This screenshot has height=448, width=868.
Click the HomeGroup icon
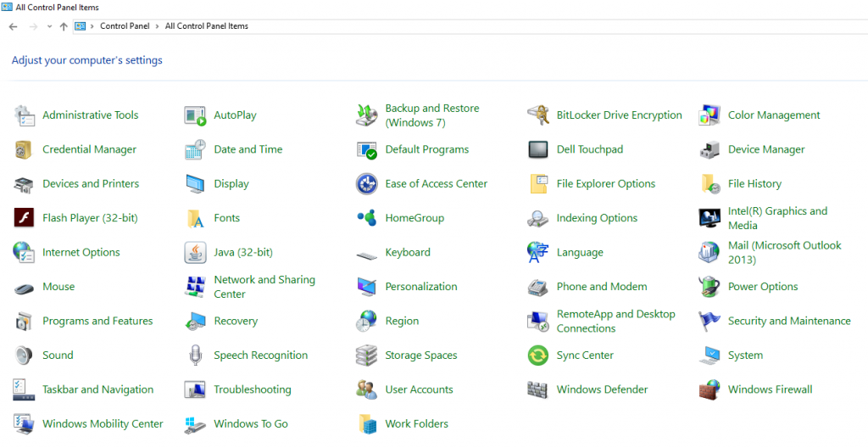(x=366, y=218)
